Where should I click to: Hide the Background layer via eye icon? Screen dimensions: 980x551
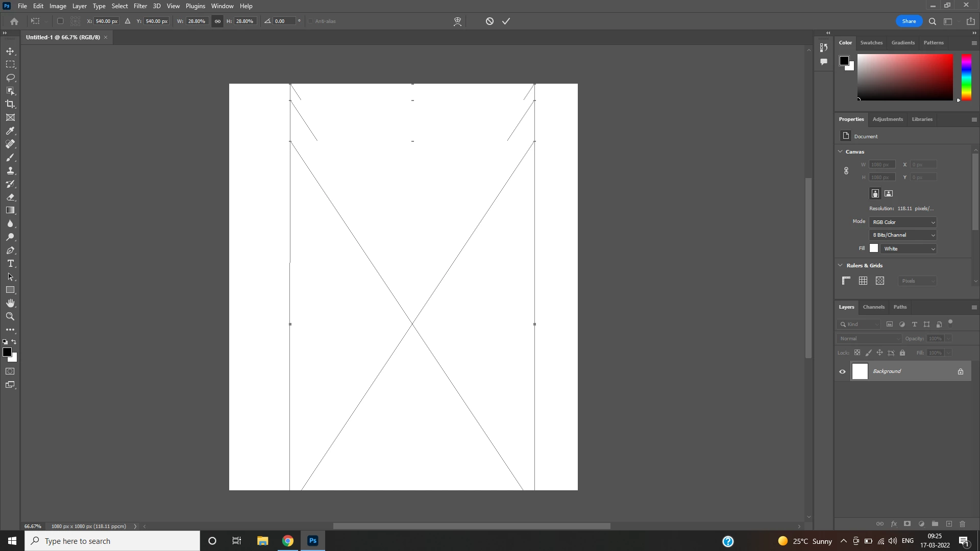[842, 371]
